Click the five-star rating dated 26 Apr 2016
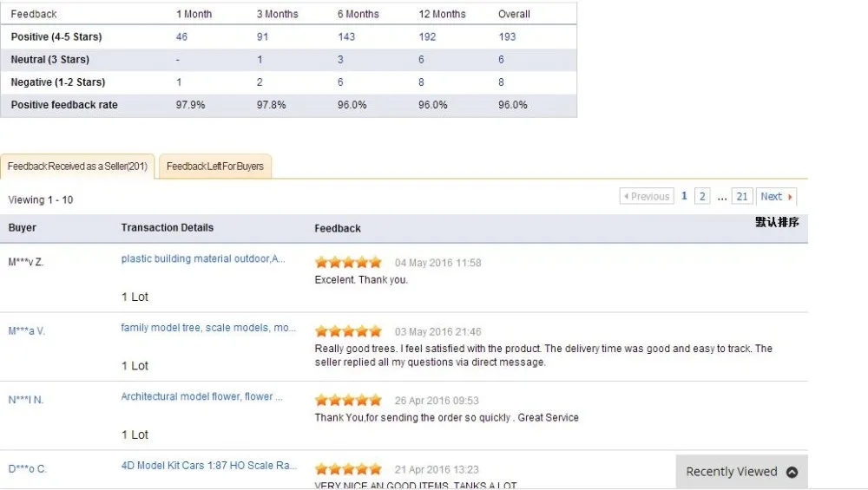 (x=348, y=400)
